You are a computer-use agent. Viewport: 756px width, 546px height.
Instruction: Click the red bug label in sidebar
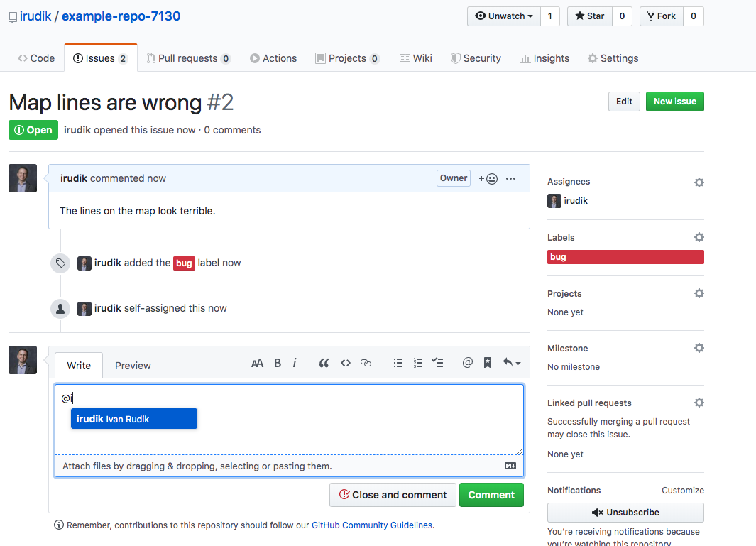pos(625,257)
